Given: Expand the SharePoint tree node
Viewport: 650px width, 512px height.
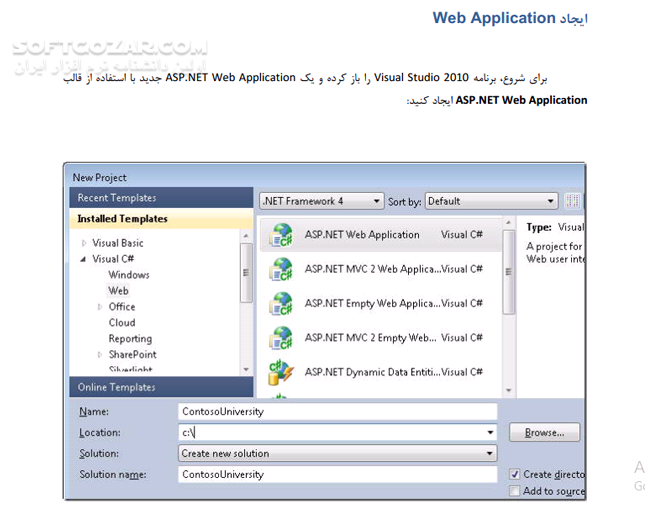Looking at the screenshot, I should click(99, 354).
